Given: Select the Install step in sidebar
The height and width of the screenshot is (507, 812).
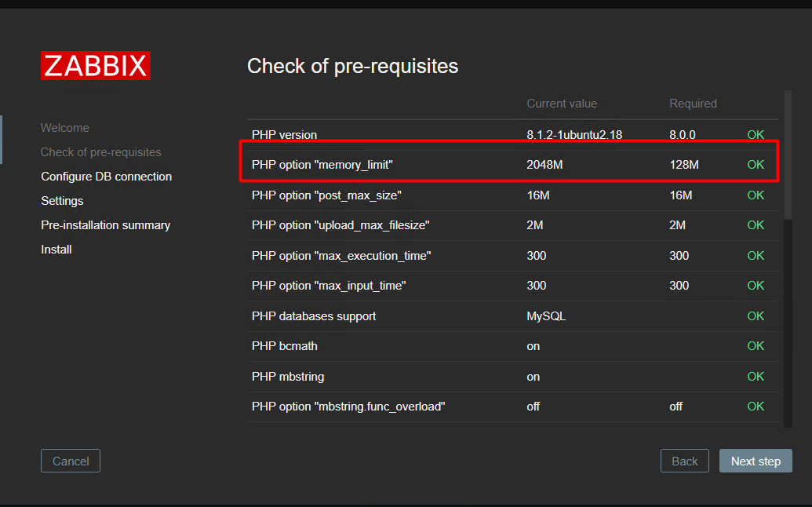Looking at the screenshot, I should 56,250.
